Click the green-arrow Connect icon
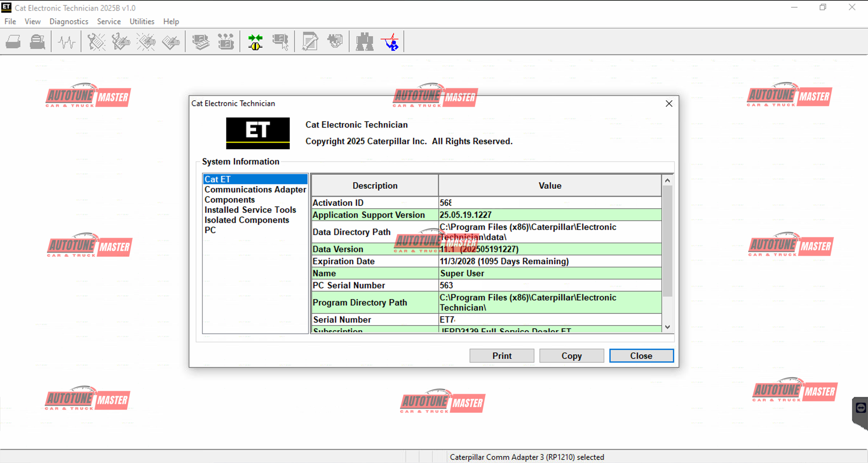The width and height of the screenshot is (868, 463). click(x=255, y=42)
